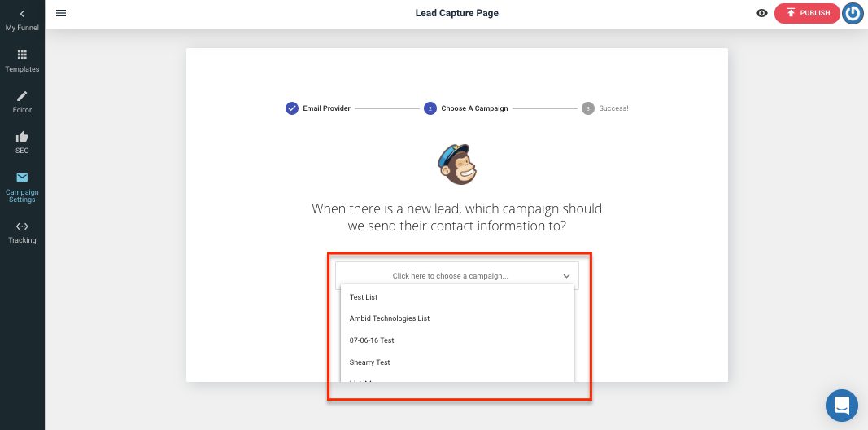This screenshot has height=430, width=868.
Task: Click the campaign dropdown chevron arrow
Action: click(566, 276)
